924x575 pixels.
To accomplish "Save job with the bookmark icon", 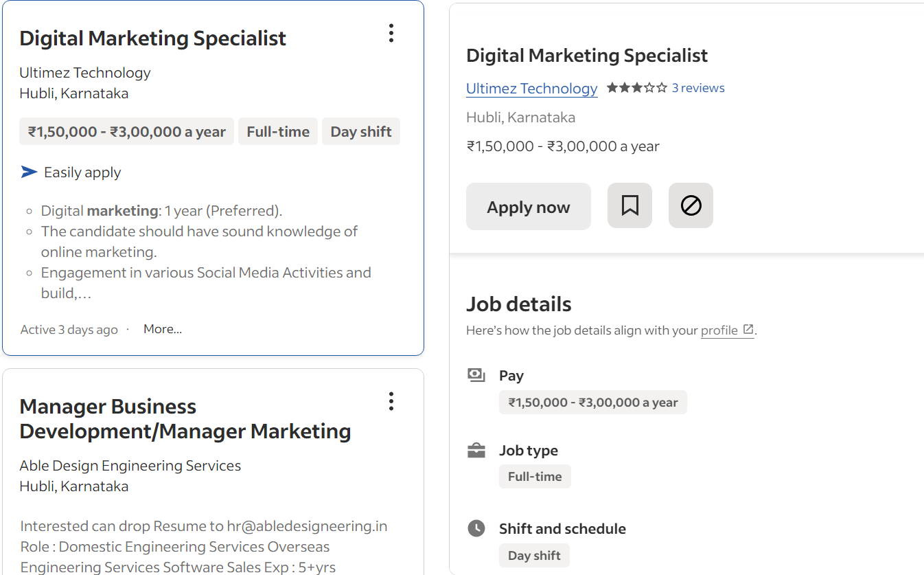I will 630,205.
